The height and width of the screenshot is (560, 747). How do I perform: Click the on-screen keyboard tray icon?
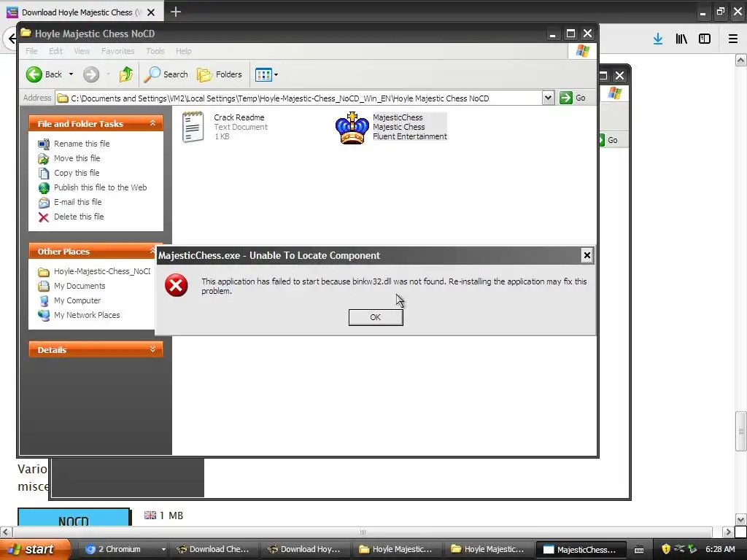pyautogui.click(x=639, y=550)
